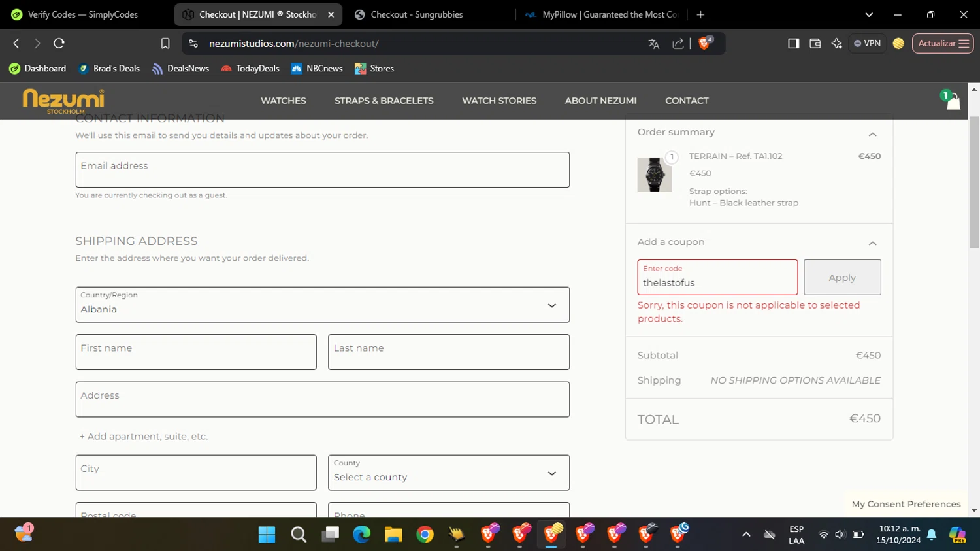Open ABOUT NEZUMI menu
The width and height of the screenshot is (980, 551).
(x=601, y=101)
